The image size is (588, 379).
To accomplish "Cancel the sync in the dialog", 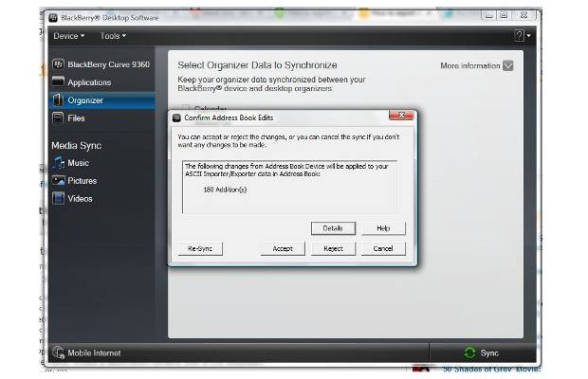I will 383,248.
